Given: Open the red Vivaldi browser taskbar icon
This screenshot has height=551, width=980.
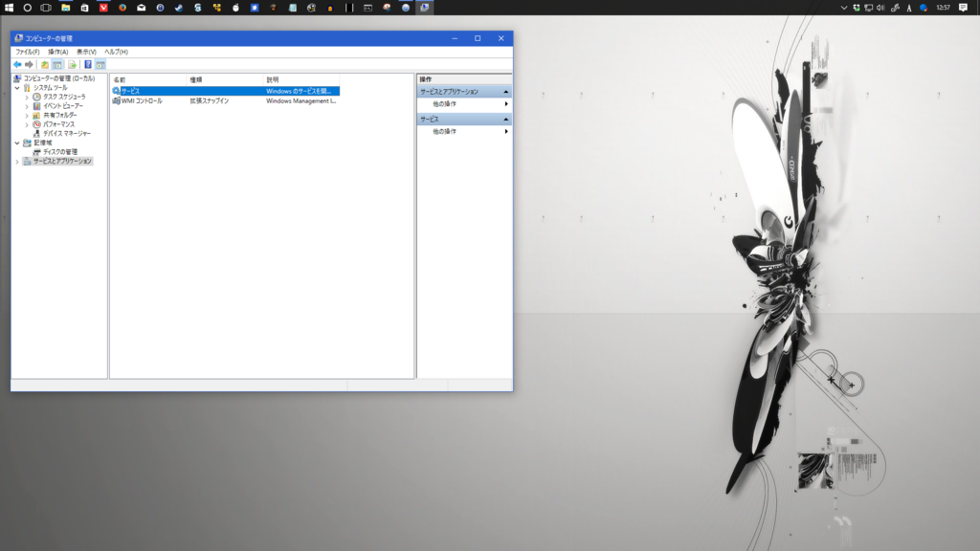Looking at the screenshot, I should (103, 8).
